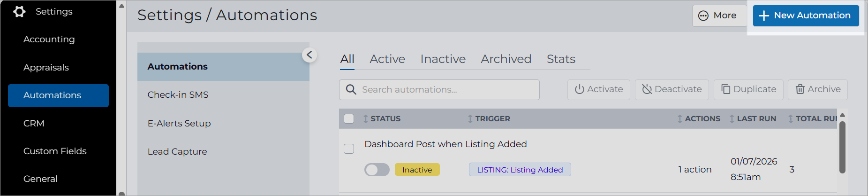
Task: Click the search magnifier icon
Action: tap(351, 89)
